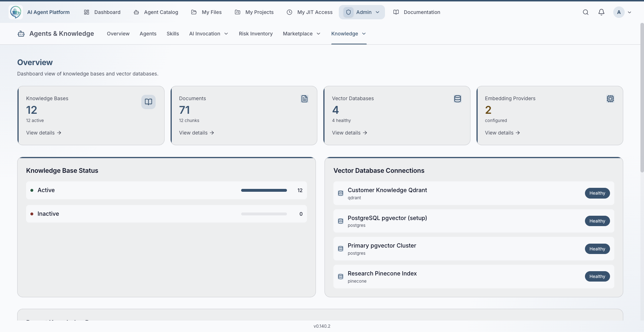This screenshot has height=332, width=644.
Task: Click the Documents card file icon
Action: 304,99
